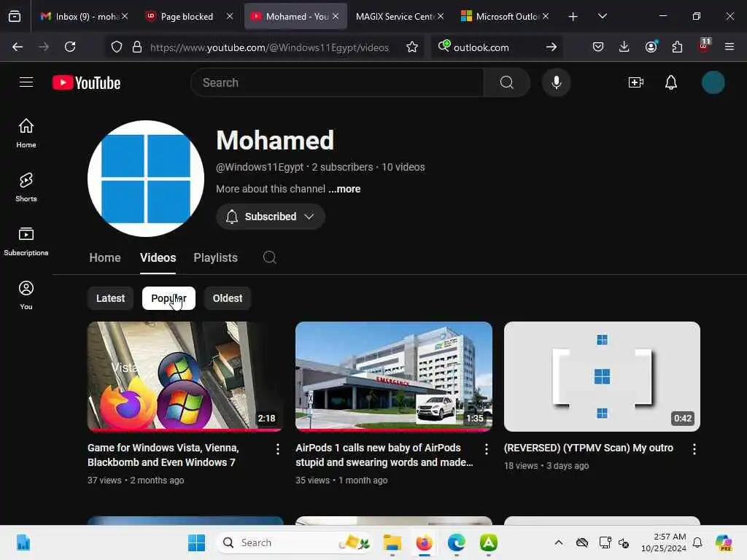The height and width of the screenshot is (560, 747).
Task: Open the account avatar menu
Action: pyautogui.click(x=713, y=82)
